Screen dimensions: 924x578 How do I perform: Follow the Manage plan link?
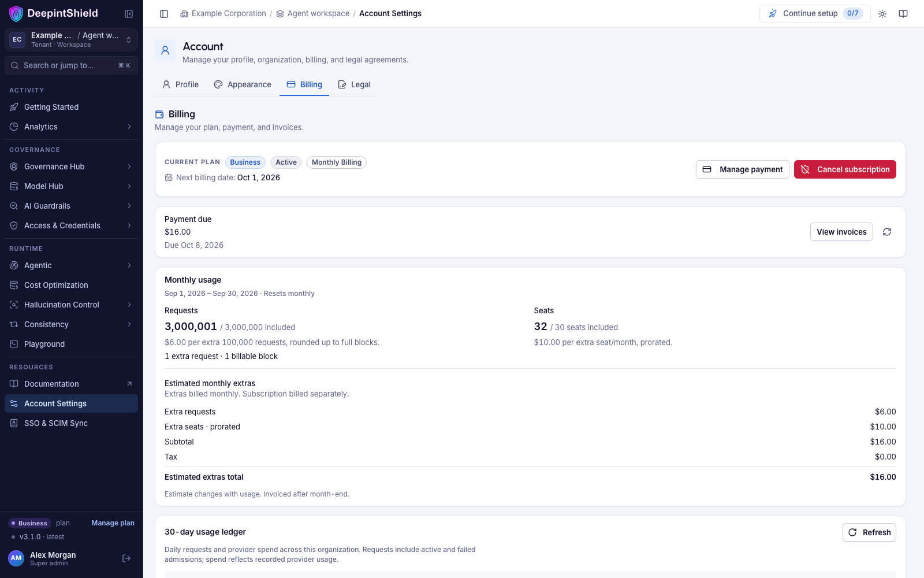113,523
